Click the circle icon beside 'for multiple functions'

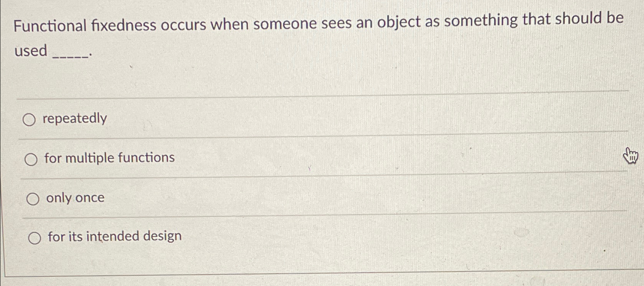point(32,158)
